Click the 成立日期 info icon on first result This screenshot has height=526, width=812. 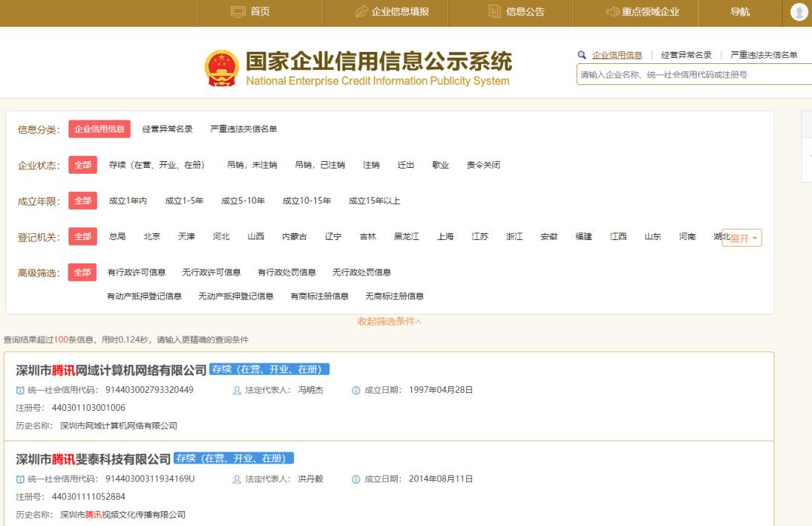pos(356,390)
